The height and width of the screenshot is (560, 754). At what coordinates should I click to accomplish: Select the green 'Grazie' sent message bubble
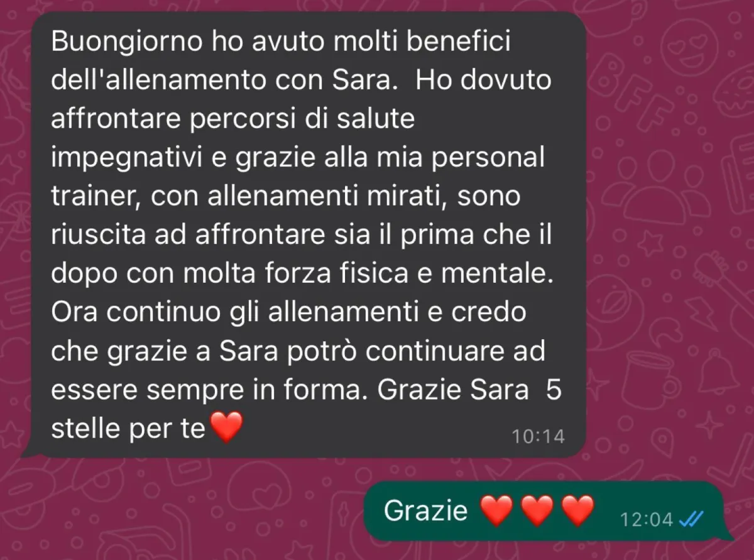(x=547, y=511)
